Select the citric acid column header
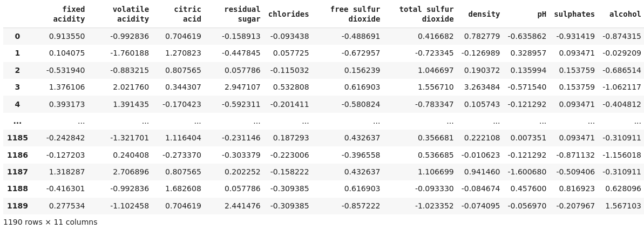 (187, 14)
